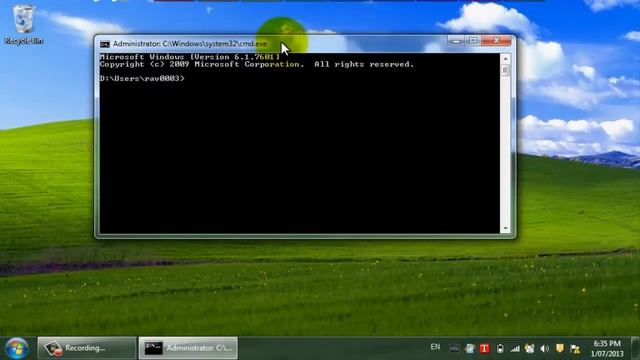This screenshot has height=360, width=640.
Task: Open the Windows Start menu orb
Action: [x=16, y=349]
